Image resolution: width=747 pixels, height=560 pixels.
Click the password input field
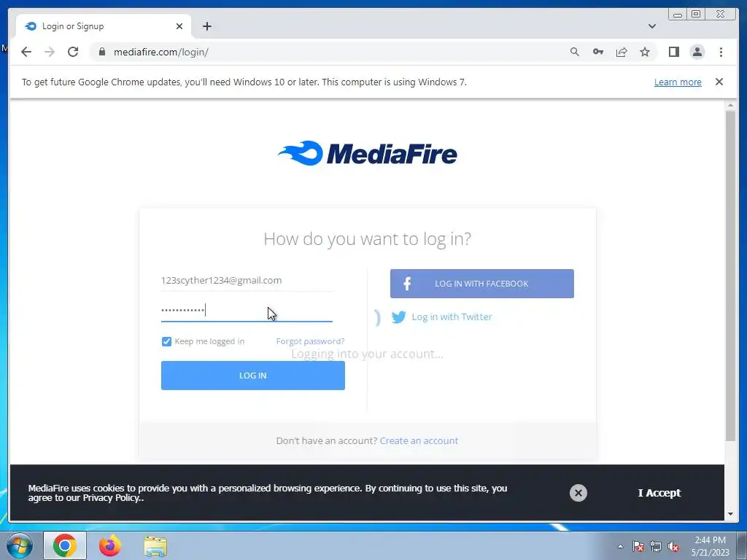pos(247,310)
